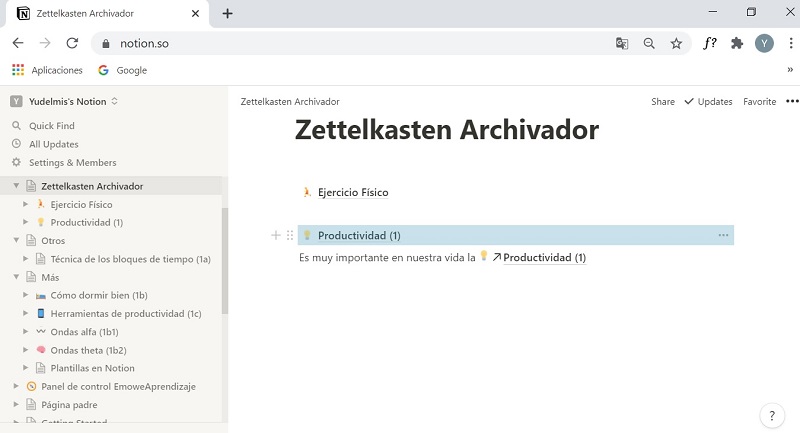This screenshot has height=433, width=800.
Task: Collapse the Zettelkasten Archivador sidebar page
Action: click(x=16, y=186)
